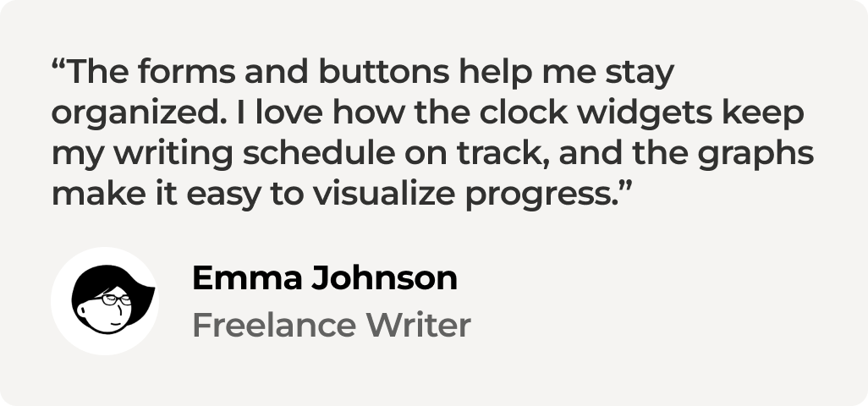Click Emma Johnson's avatar illustration
The image size is (868, 406).
(x=113, y=299)
